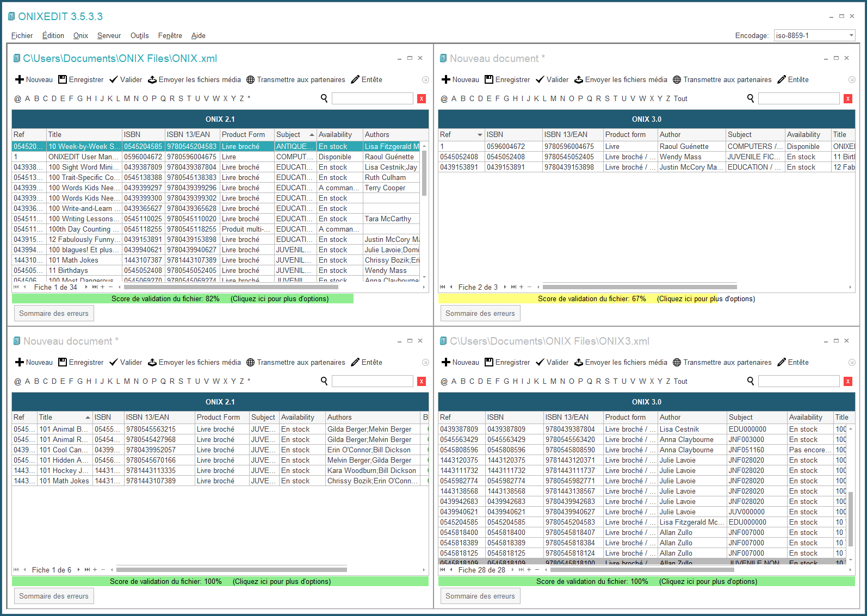Click Sommaire des erreurs in ONIX.xml window

53,313
